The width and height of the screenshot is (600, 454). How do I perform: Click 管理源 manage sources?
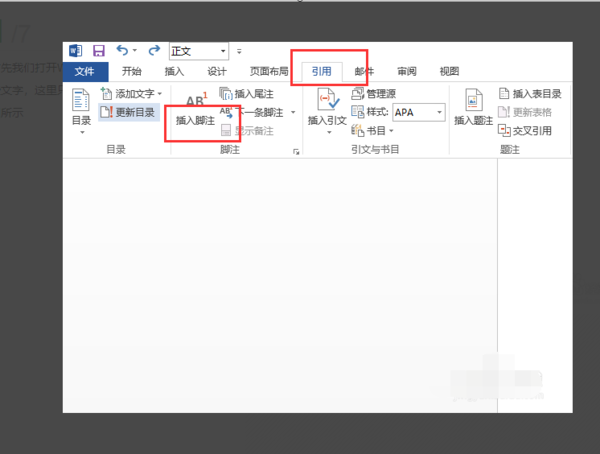click(373, 94)
